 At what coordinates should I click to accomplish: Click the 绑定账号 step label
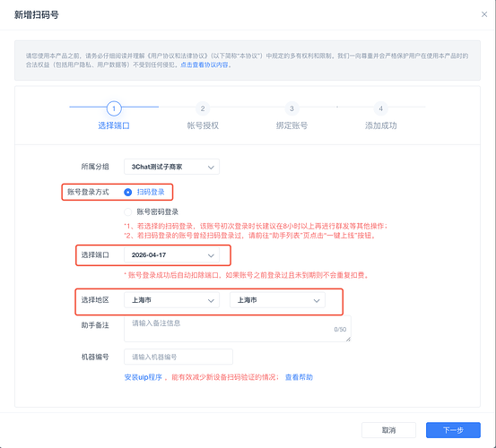point(292,125)
